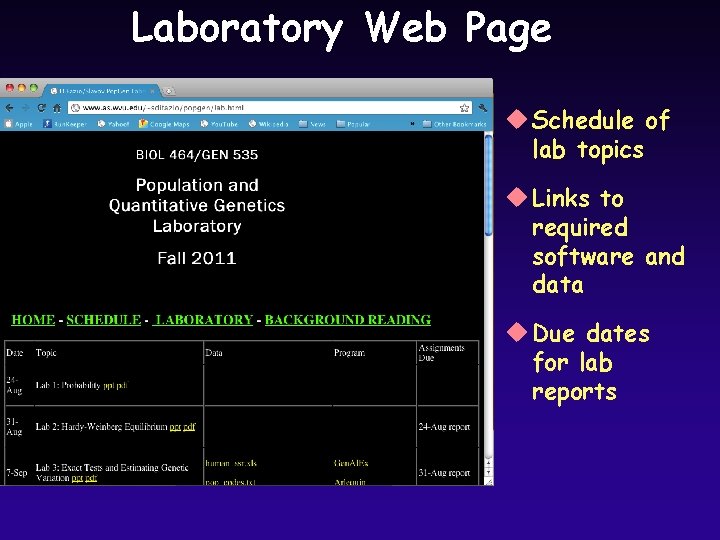Click the 'Fall 2011' heading text

pyautogui.click(x=197, y=258)
